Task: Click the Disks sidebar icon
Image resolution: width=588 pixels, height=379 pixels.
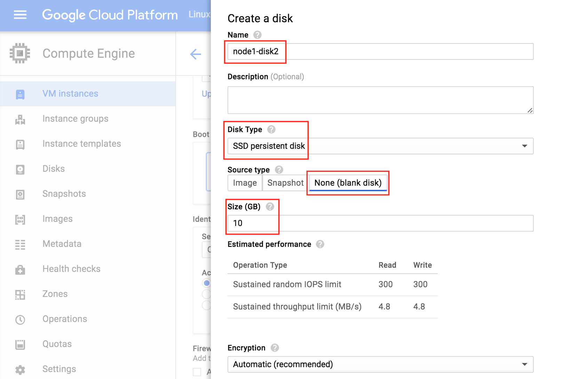Action: pyautogui.click(x=20, y=169)
